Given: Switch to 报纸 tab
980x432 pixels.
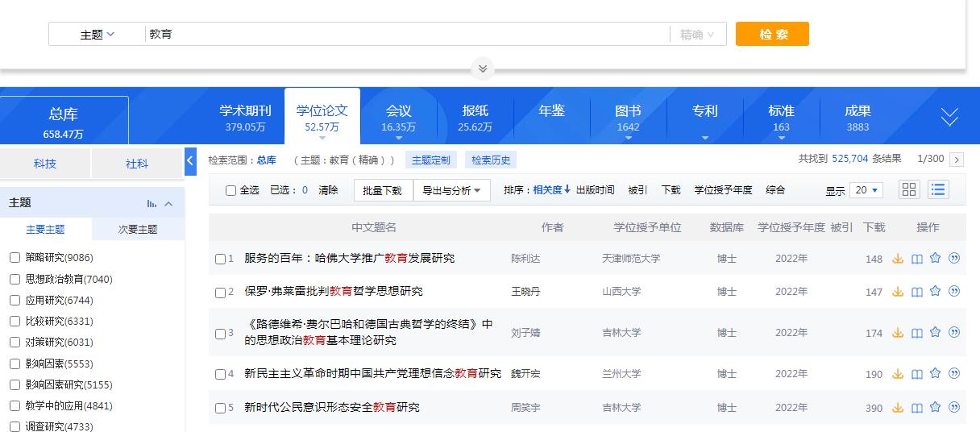Looking at the screenshot, I should coord(475,118).
